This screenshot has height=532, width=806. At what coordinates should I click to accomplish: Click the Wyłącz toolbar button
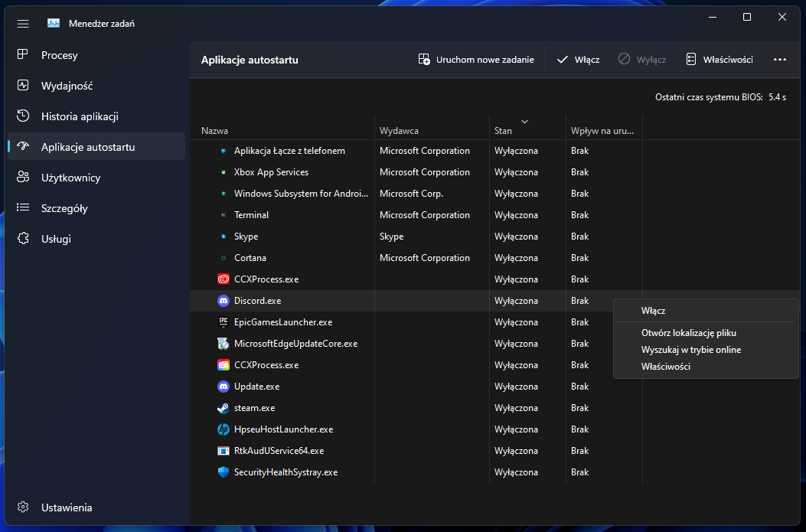[x=642, y=60]
